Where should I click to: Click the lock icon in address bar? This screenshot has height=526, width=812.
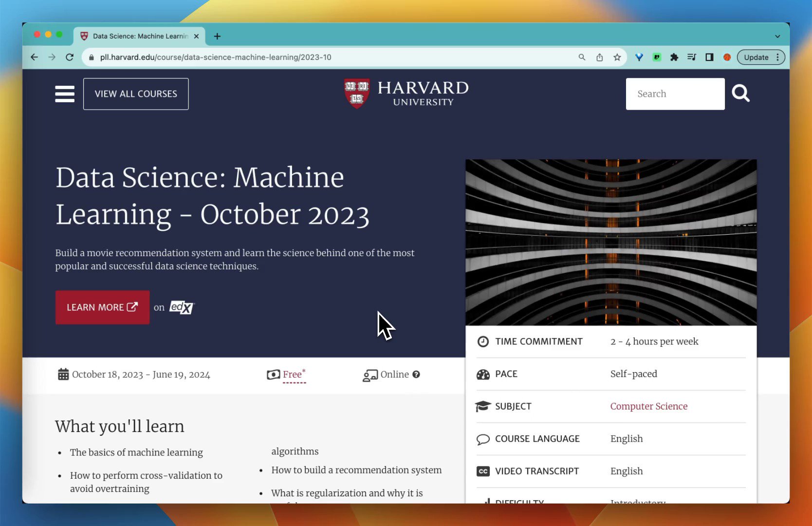(x=91, y=57)
